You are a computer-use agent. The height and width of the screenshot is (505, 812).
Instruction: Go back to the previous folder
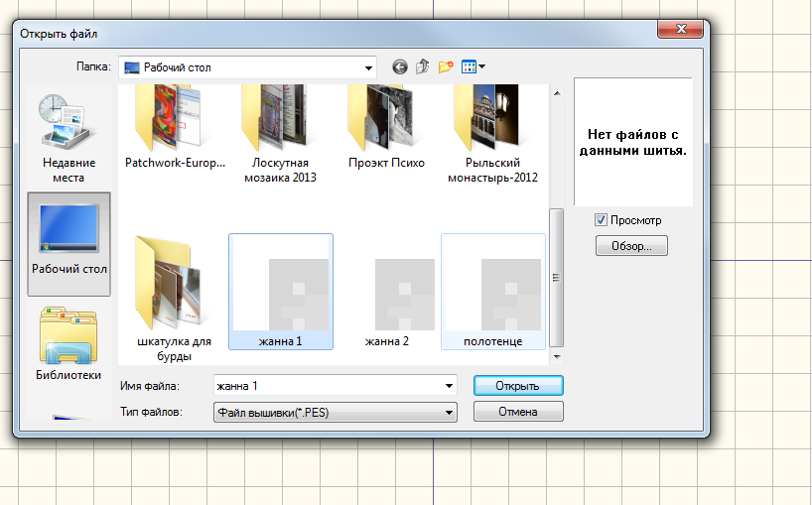pos(400,66)
